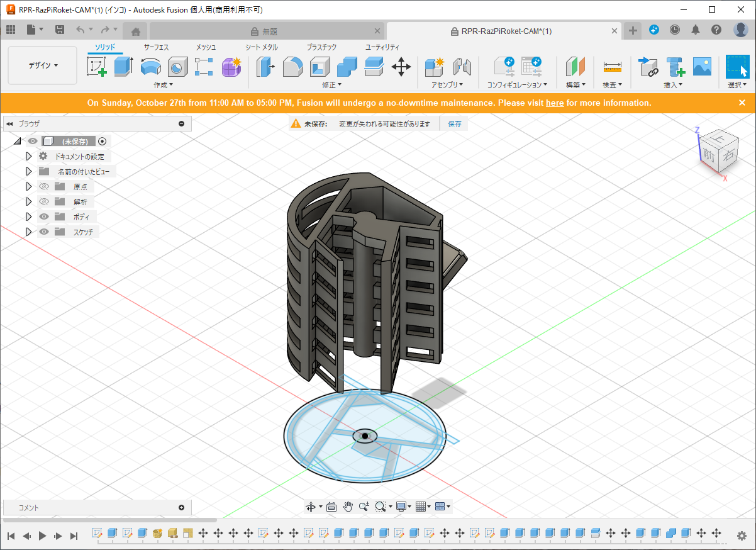Expand the ドキュメントの設定 tree node

coord(28,156)
